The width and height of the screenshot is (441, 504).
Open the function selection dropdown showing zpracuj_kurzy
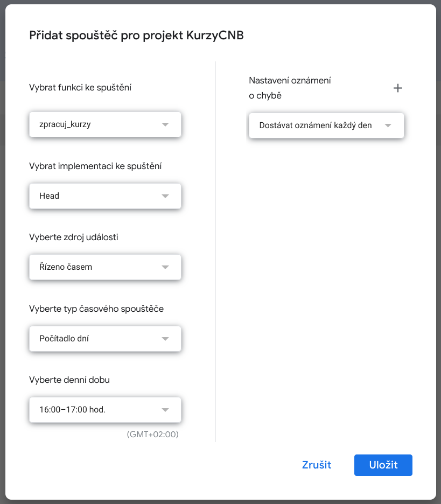(x=97, y=124)
